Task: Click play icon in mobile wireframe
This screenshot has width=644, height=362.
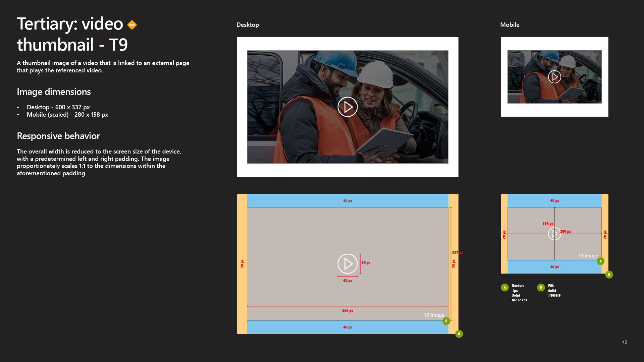Action: point(554,234)
